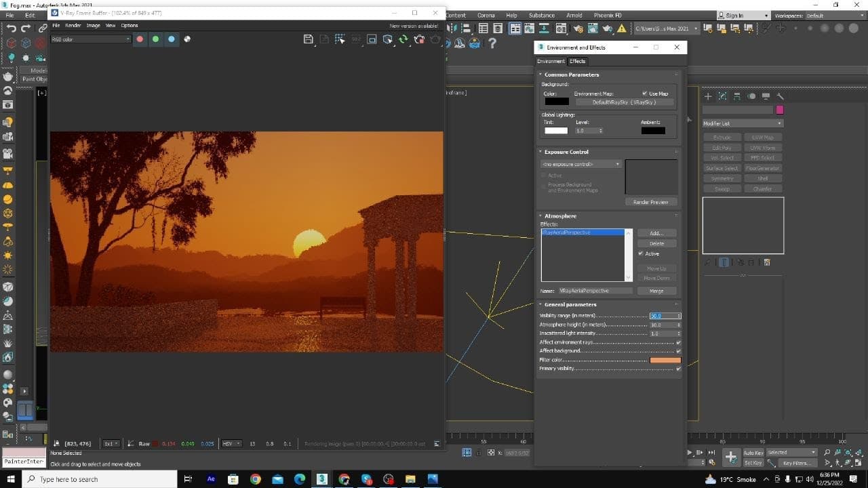Click the region render icon in frame buffer
This screenshot has width=868, height=488.
(372, 39)
